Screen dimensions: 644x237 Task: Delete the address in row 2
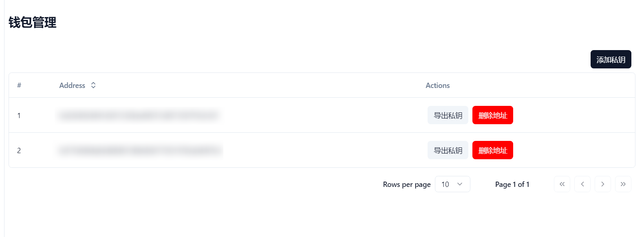[x=493, y=150]
